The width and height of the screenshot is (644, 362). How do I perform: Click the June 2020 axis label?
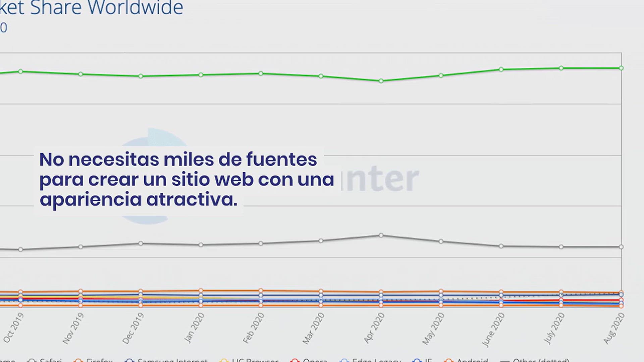[x=493, y=329]
